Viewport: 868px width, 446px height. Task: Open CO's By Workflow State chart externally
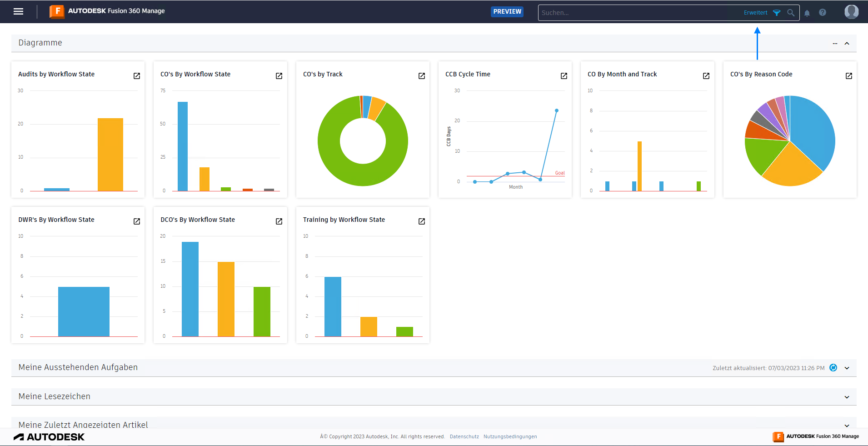point(279,76)
